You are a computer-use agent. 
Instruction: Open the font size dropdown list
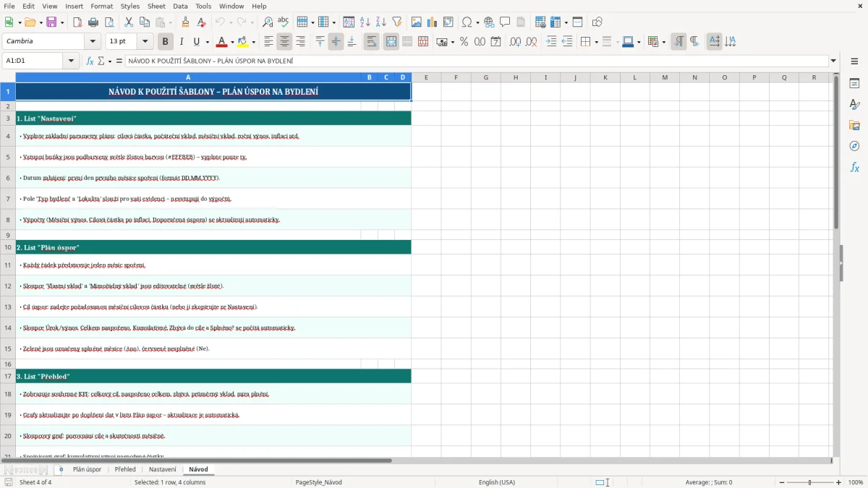[x=145, y=41]
